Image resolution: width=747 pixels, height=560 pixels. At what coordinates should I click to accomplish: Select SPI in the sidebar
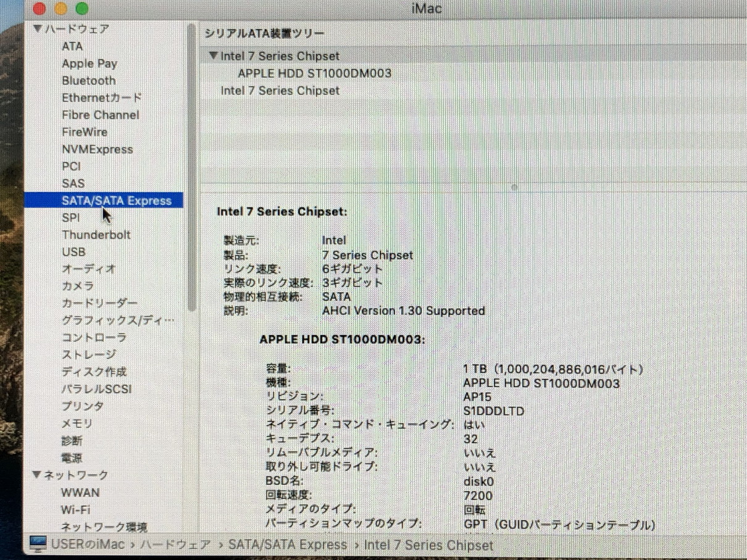(70, 218)
